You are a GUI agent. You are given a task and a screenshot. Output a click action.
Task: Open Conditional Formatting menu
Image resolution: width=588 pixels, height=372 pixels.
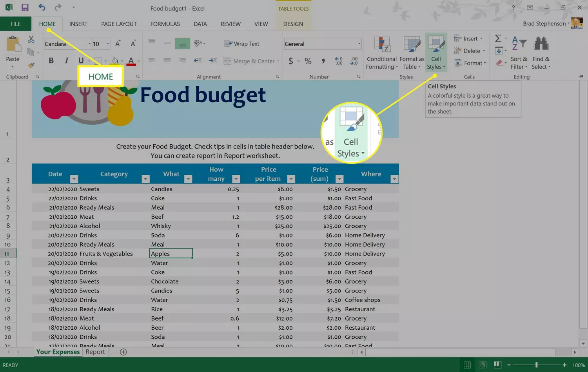[382, 53]
